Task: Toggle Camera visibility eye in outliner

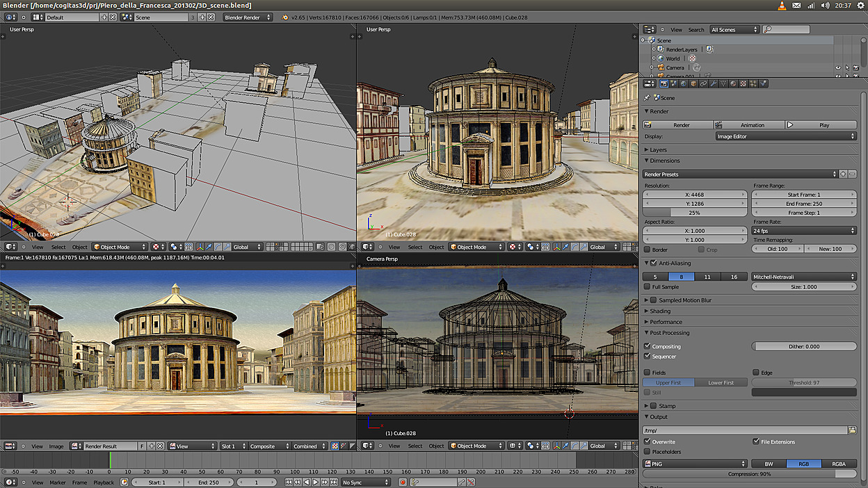Action: coord(837,68)
